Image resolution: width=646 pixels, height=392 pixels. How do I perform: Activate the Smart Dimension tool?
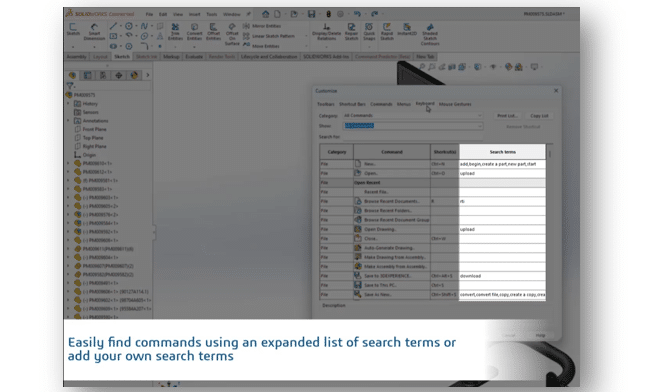click(94, 32)
